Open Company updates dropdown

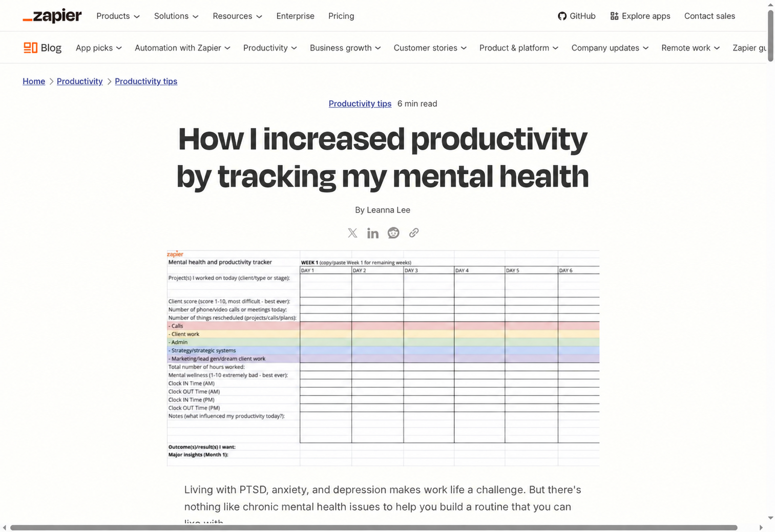pyautogui.click(x=610, y=48)
